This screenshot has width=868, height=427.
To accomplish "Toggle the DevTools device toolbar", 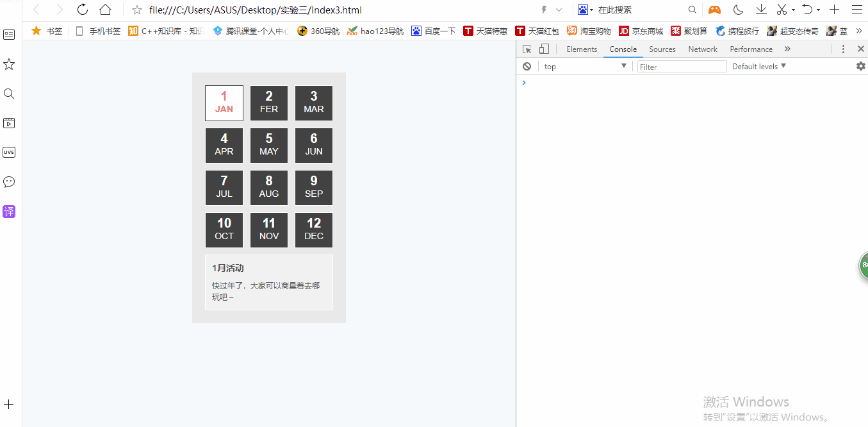I will point(544,49).
